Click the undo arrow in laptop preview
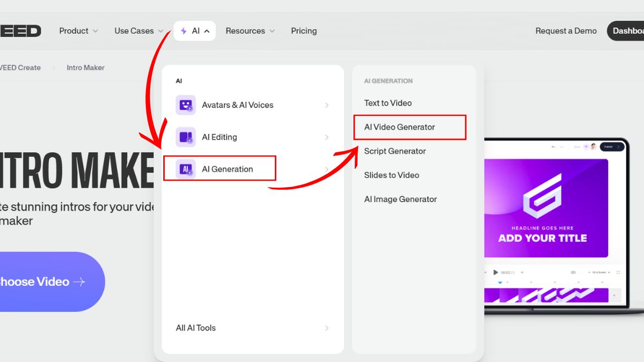This screenshot has height=362, width=644. coord(553,147)
